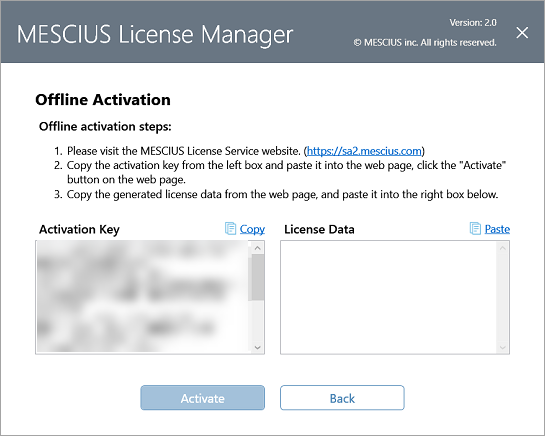
Task: Click the License Data scrollbar track
Action: click(503, 298)
